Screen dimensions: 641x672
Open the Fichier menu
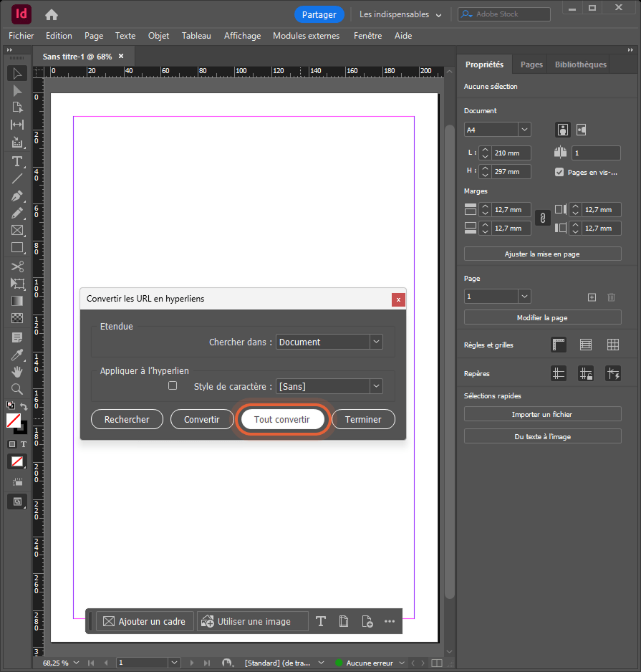21,36
